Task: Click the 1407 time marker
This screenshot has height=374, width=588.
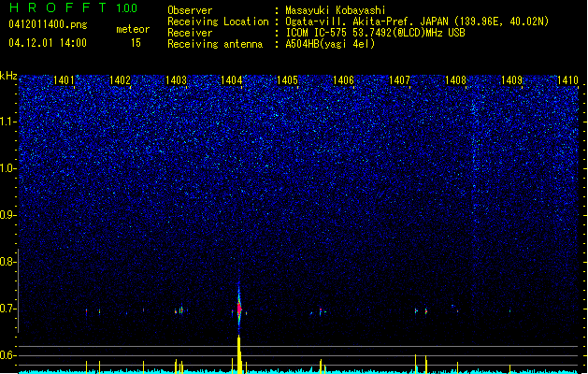Action: tap(399, 80)
